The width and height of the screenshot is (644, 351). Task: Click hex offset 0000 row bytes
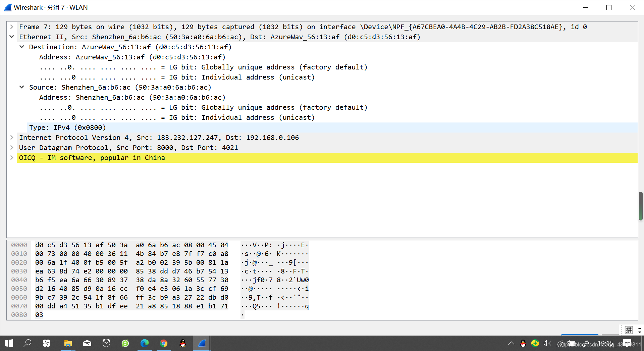coord(131,245)
